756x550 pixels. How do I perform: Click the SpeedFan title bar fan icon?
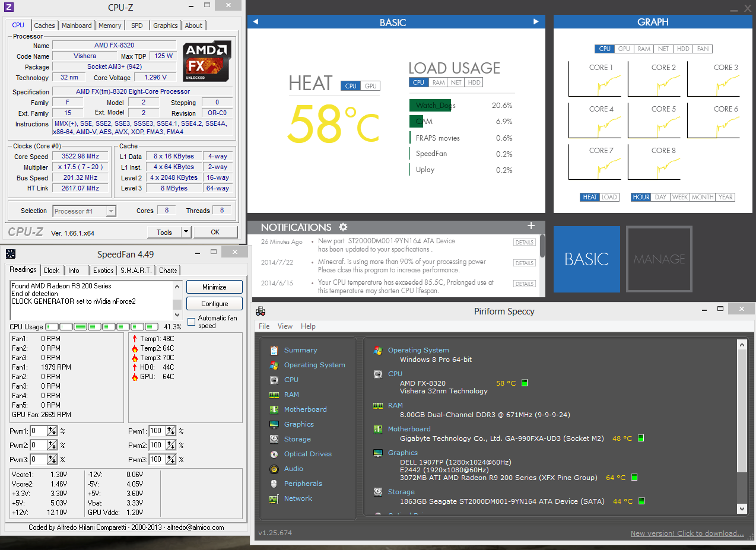click(x=10, y=254)
